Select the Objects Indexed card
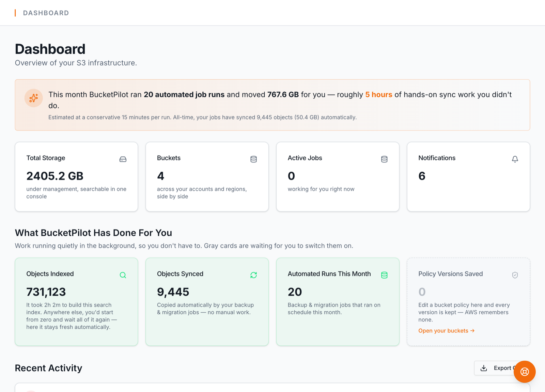545x392 pixels. pos(76,302)
